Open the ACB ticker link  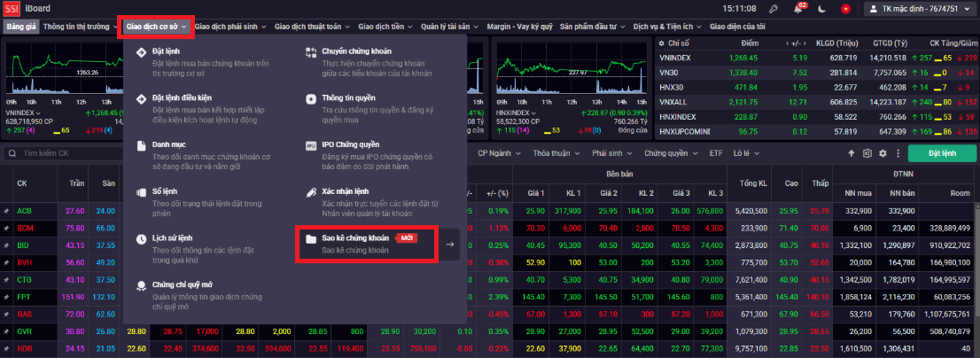coord(25,211)
